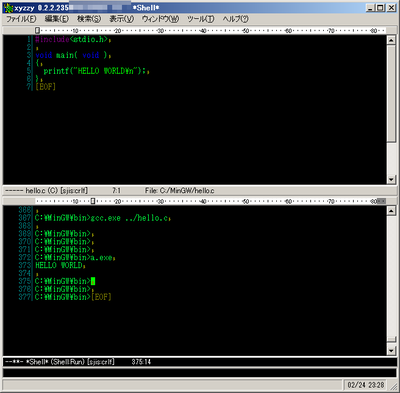Open the ファイル(F) menu
Viewport: 400px width, 393px height.
coord(21,19)
